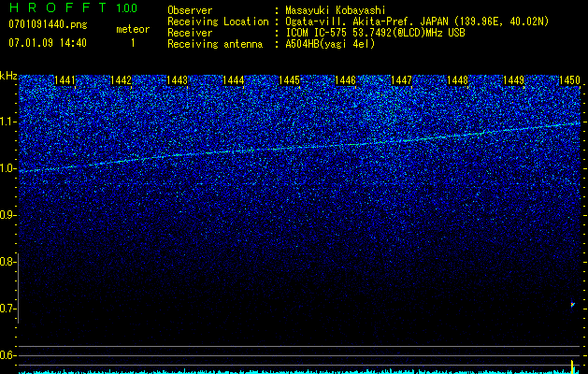Click the meteor count value 1
Screen dimensions: 588x374
coord(133,43)
